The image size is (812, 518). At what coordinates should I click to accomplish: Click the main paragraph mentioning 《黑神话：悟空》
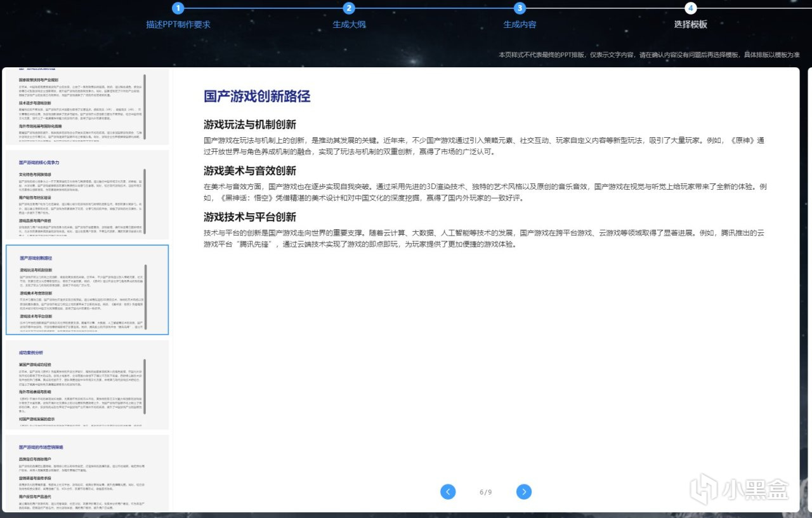[x=485, y=192]
